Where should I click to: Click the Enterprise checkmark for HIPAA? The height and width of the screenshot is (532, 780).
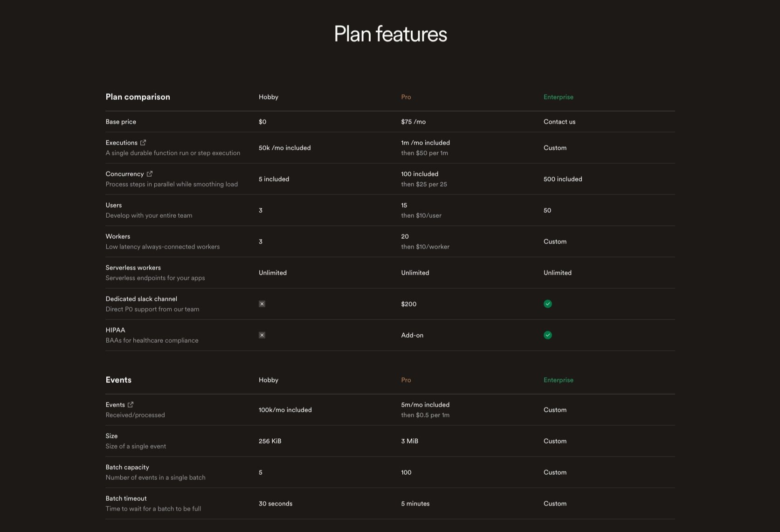(548, 335)
